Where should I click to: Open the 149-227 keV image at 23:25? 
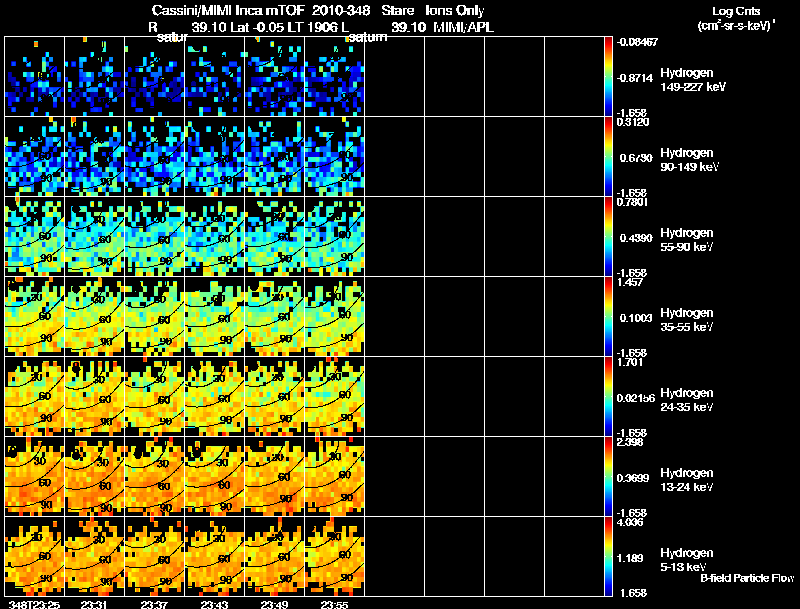34,76
